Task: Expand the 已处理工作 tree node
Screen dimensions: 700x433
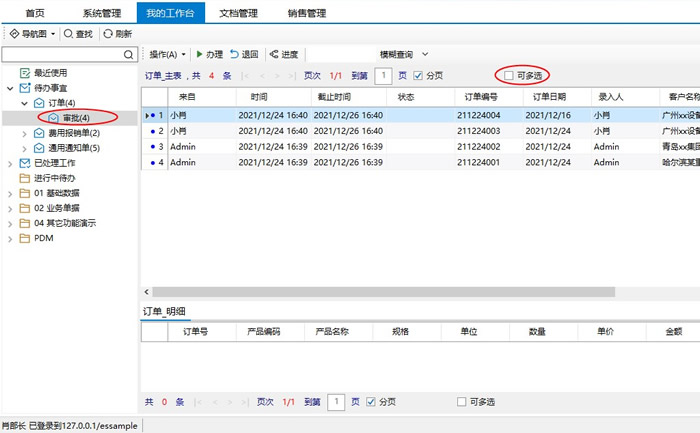Action: tap(10, 163)
